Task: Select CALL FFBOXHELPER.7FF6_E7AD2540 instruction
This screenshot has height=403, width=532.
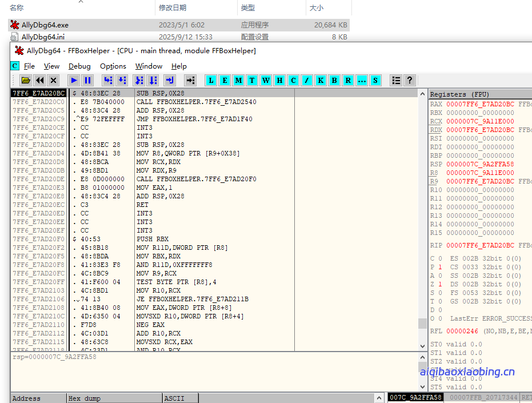Action: 196,102
